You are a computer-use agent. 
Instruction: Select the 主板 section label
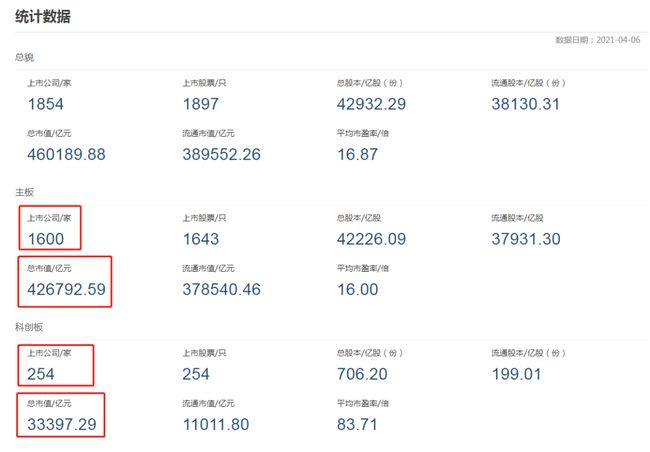[x=24, y=192]
